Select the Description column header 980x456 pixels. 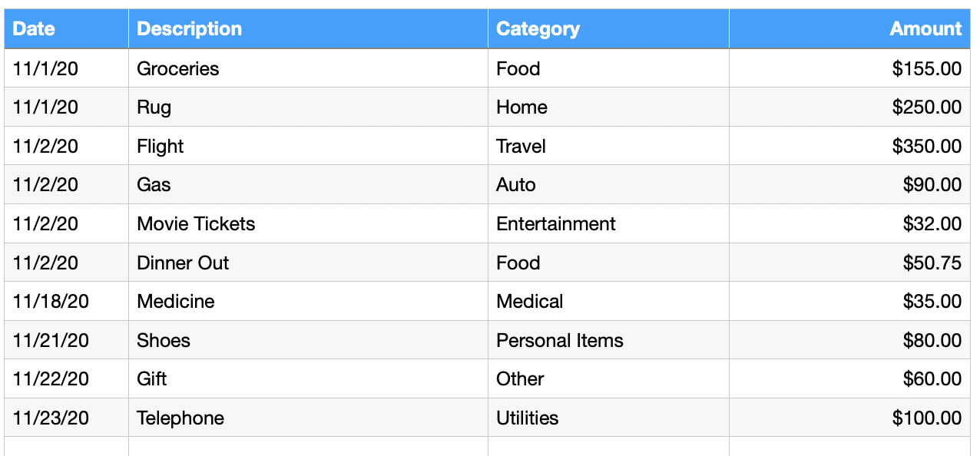point(189,29)
